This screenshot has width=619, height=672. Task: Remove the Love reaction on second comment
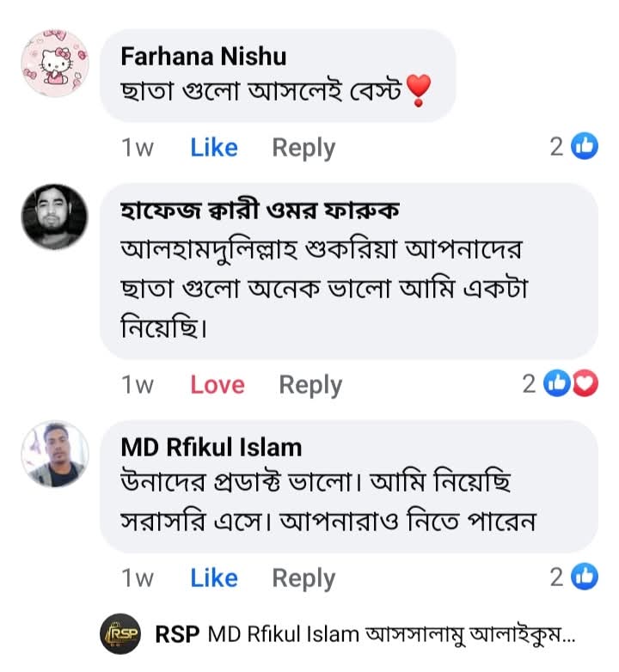218,385
